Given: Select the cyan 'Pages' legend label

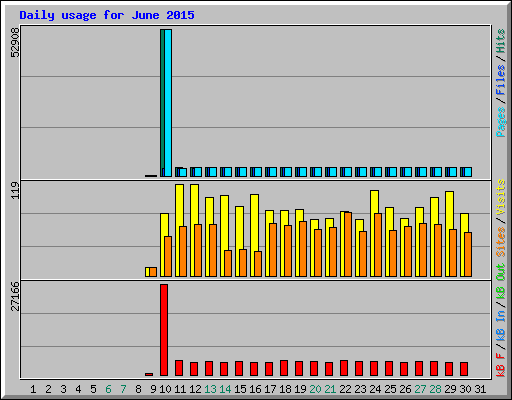Looking at the screenshot, I should 501,122.
